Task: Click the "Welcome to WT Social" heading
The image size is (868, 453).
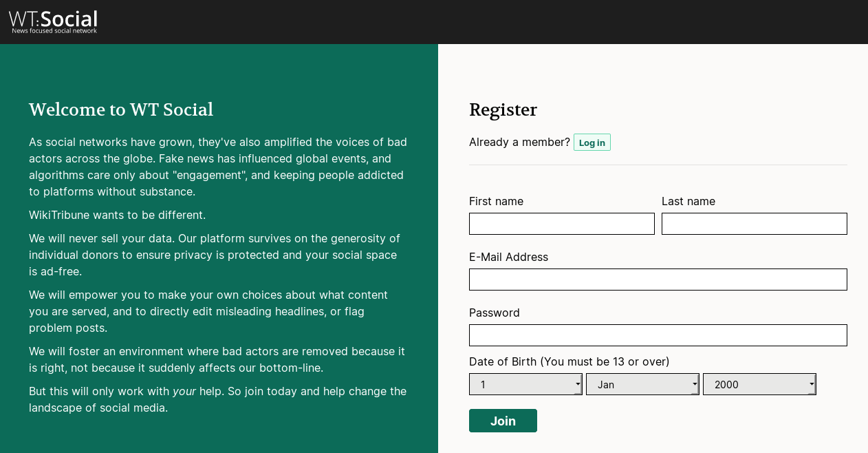Action: click(x=121, y=110)
